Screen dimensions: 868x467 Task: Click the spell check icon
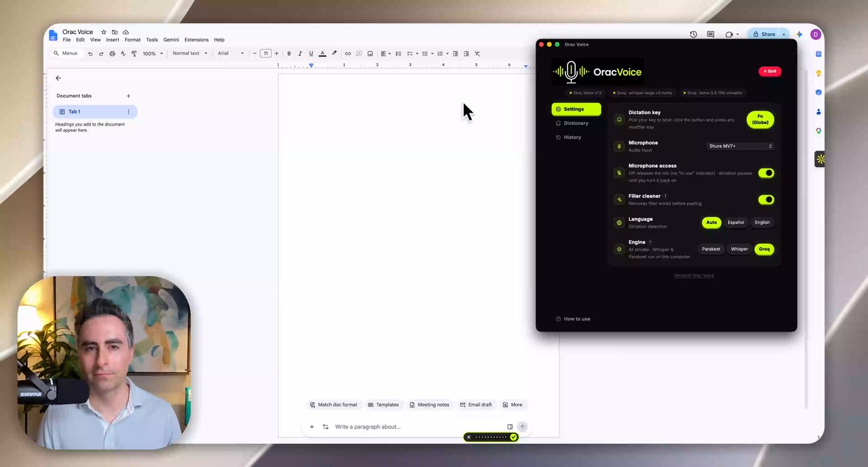(x=123, y=54)
